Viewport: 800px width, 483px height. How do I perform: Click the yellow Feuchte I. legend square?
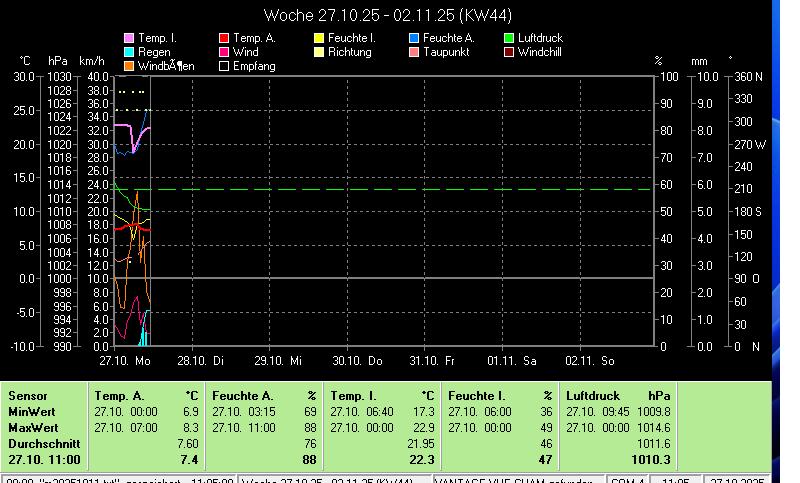pyautogui.click(x=319, y=38)
